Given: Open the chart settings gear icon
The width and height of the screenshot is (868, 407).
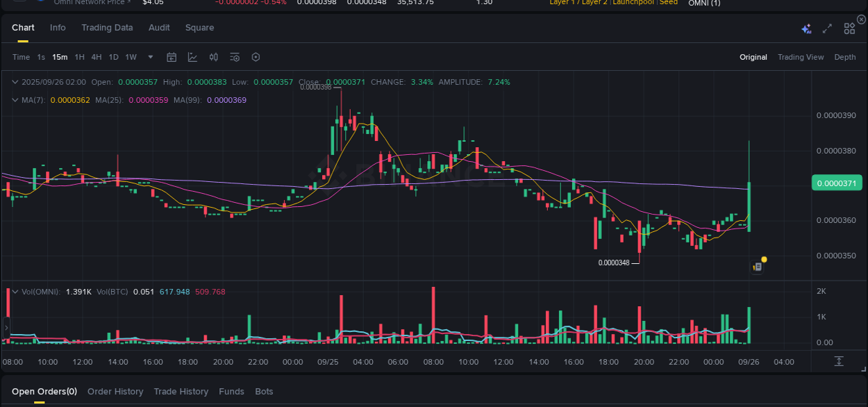Looking at the screenshot, I should 256,57.
